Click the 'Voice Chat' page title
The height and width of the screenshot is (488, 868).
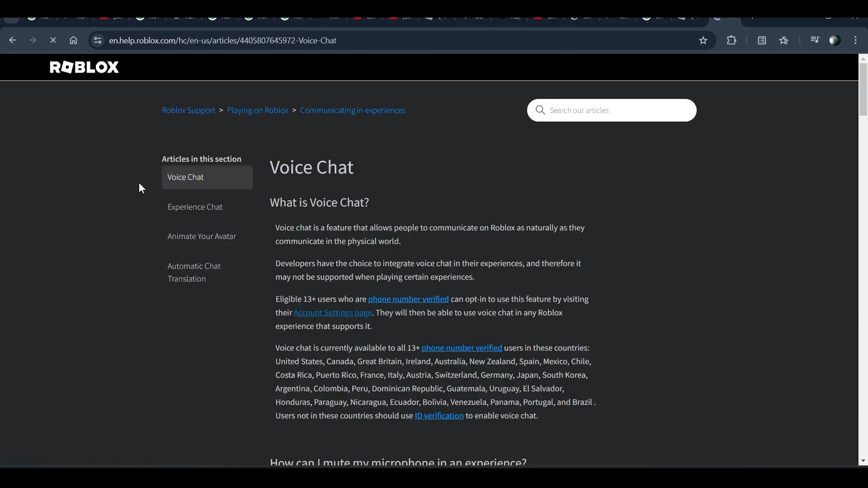311,168
